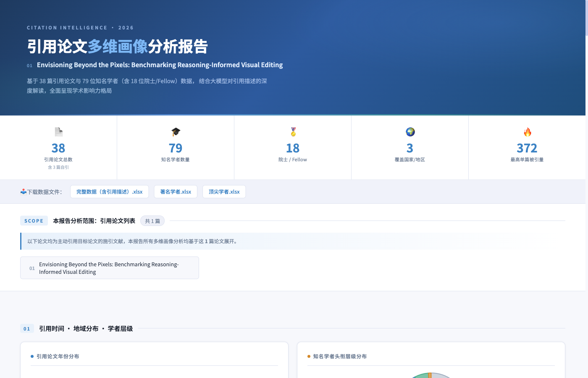Screen dimensions: 588x378
Task: Click the 38 citation count statistic
Action: click(x=58, y=148)
